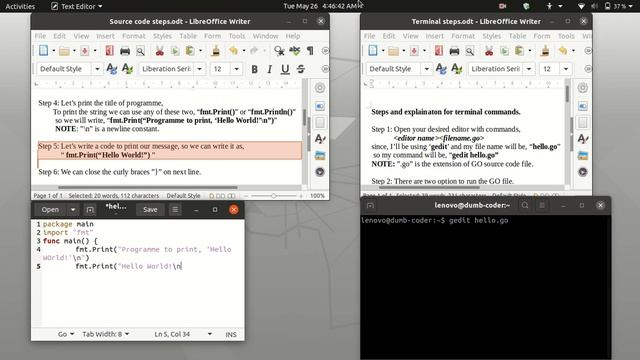
Task: Click Clone Formatting brush in Terminal steps window
Action: tap(545, 51)
